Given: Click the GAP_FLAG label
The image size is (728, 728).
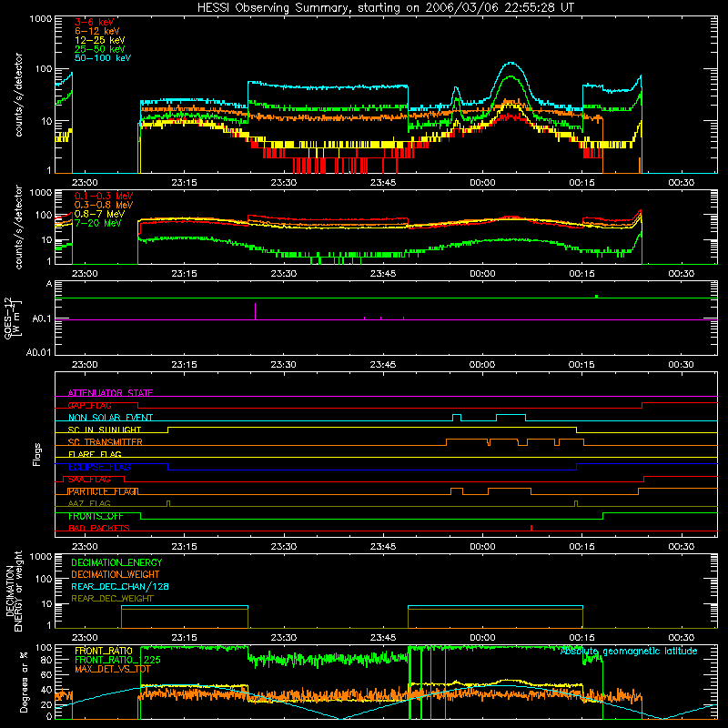Looking at the screenshot, I should (89, 405).
